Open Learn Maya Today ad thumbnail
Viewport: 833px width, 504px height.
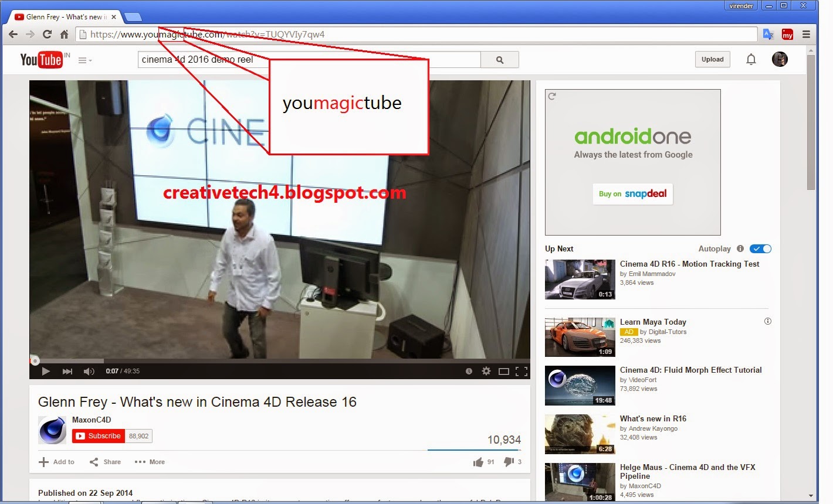(x=580, y=337)
